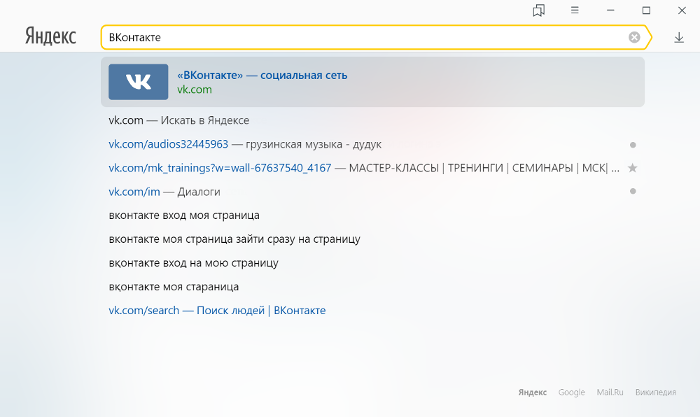Open the hamburger settings menu
This screenshot has height=417, width=700.
(x=575, y=10)
